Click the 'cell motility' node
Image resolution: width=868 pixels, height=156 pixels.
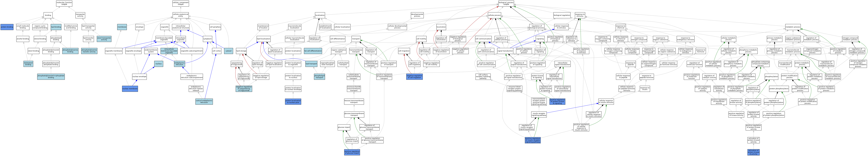(421, 39)
